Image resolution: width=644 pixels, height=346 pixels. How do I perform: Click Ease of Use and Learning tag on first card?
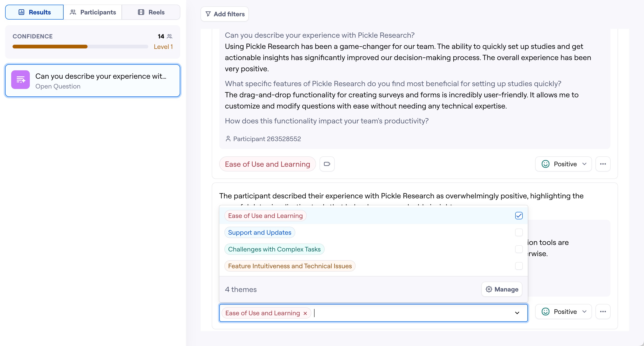coord(268,164)
